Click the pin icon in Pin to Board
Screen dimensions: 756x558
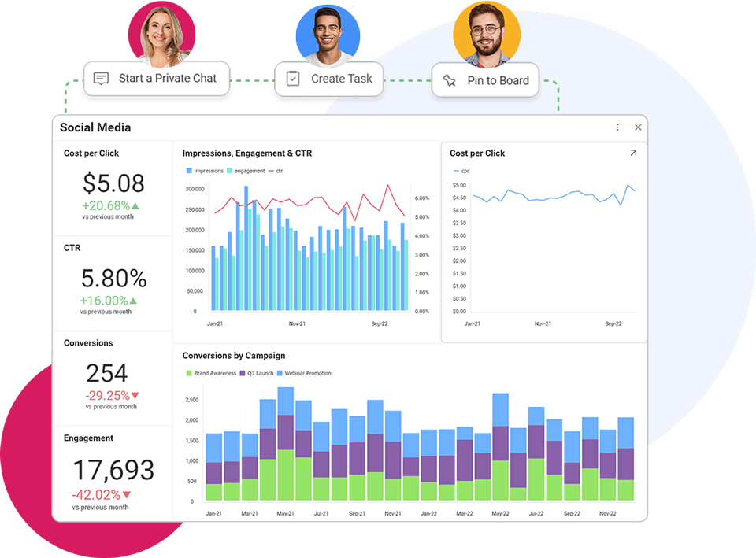(450, 80)
